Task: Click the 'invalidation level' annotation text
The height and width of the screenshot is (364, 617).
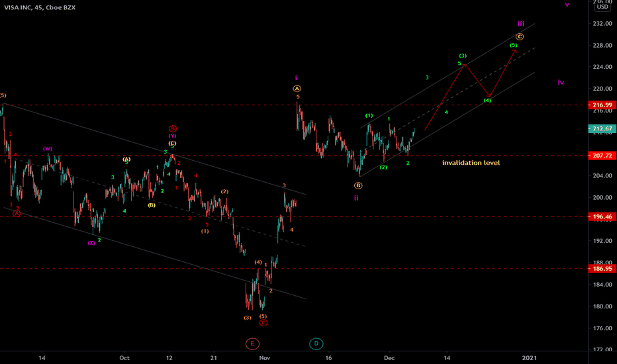Action: pos(471,163)
